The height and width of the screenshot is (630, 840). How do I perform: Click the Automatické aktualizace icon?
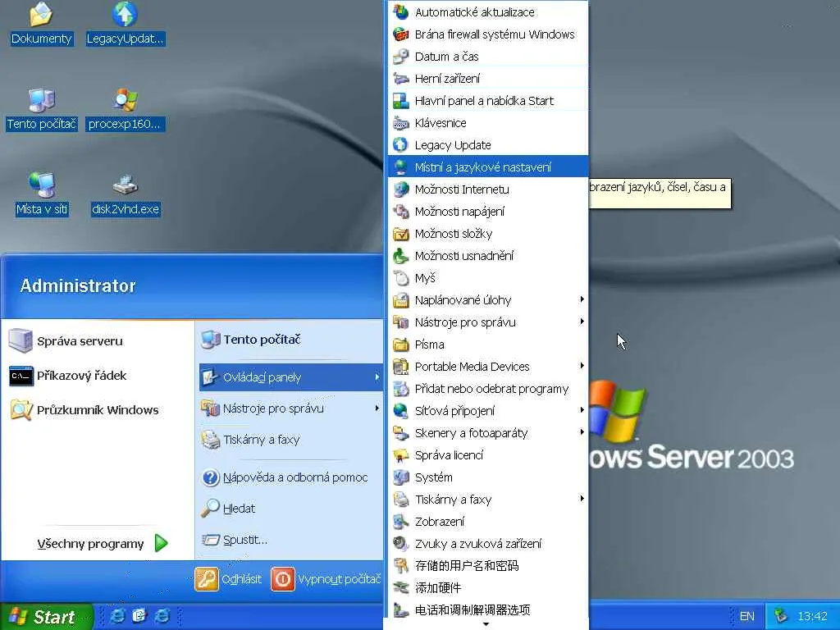click(400, 11)
